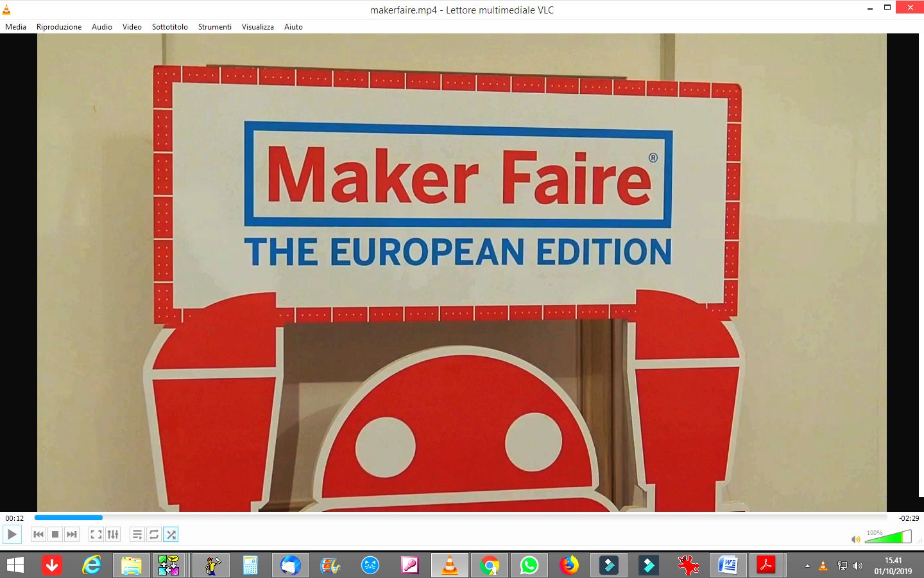Screen dimensions: 924x578
Task: Show extended settings equalizer panel
Action: (x=113, y=534)
